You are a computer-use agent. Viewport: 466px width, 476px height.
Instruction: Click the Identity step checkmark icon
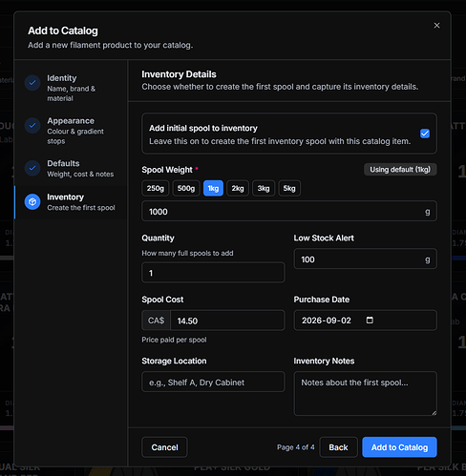pos(32,83)
